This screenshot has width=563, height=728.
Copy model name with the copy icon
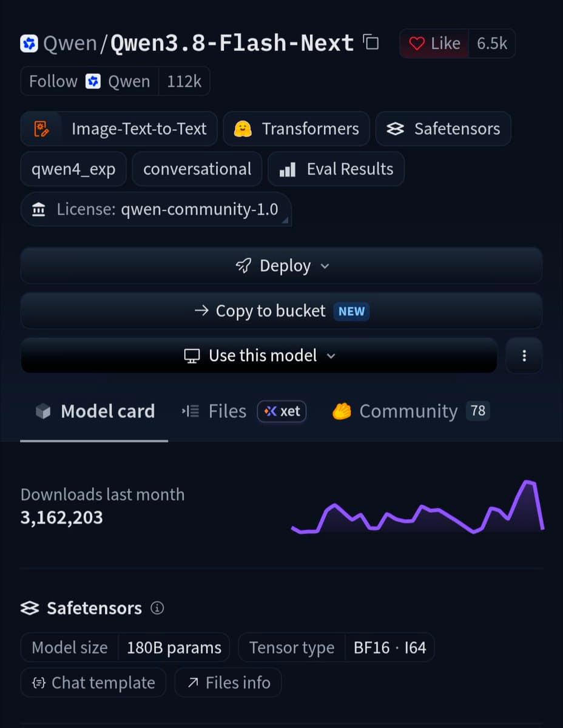(x=371, y=42)
